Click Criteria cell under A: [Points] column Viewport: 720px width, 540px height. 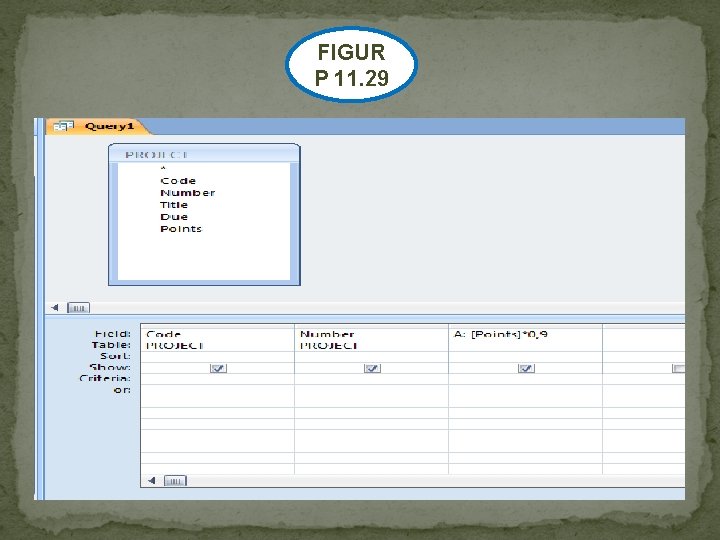pos(526,379)
